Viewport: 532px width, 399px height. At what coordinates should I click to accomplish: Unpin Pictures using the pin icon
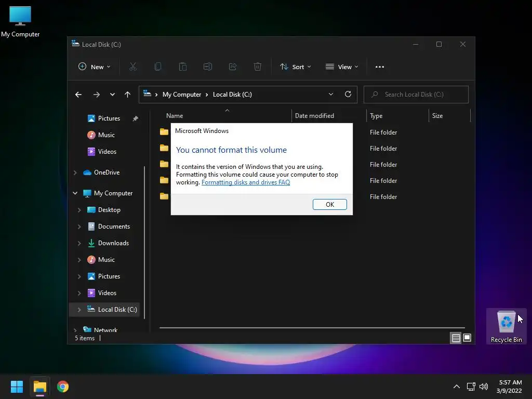[136, 118]
